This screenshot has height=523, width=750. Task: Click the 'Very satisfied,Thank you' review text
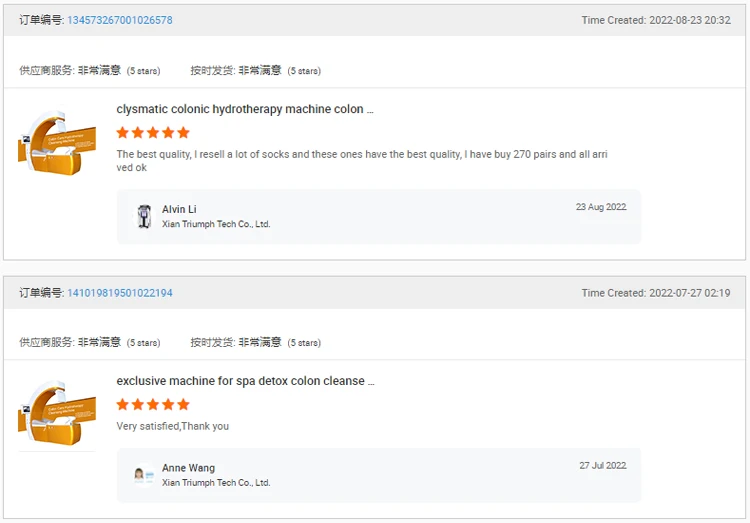172,426
